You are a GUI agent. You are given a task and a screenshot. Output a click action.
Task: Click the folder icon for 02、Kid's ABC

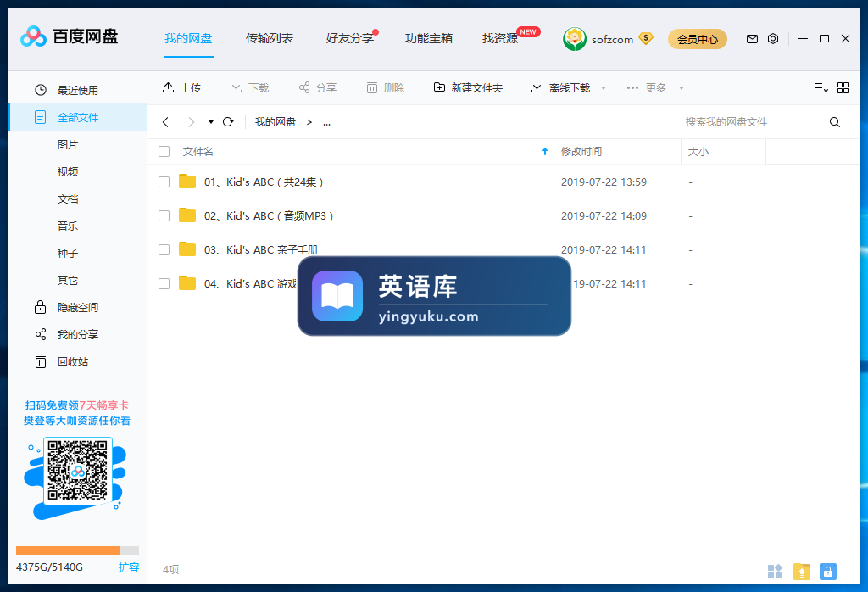click(187, 215)
